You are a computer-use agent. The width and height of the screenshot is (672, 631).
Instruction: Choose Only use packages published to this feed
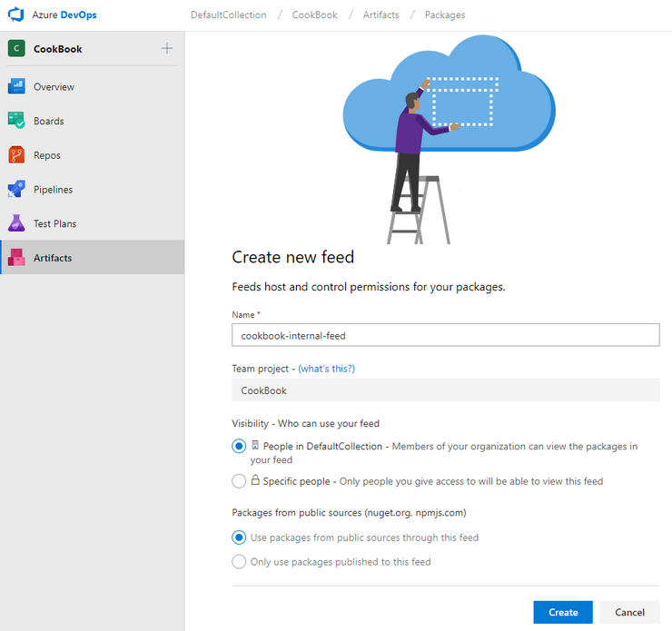pos(239,562)
